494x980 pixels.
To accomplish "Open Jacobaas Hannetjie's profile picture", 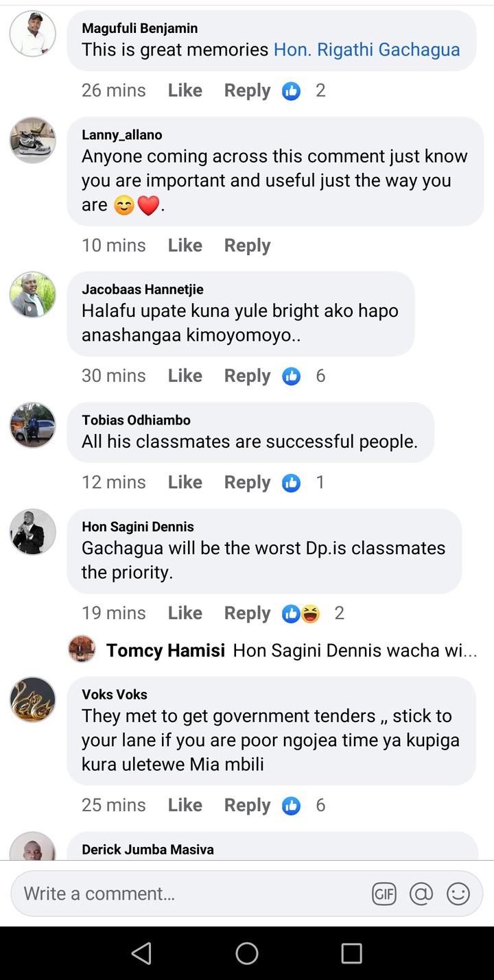I will tap(32, 295).
